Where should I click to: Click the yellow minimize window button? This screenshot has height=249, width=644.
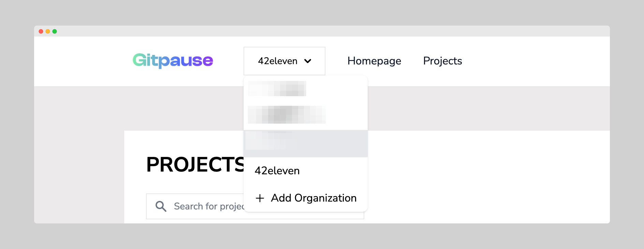point(48,31)
